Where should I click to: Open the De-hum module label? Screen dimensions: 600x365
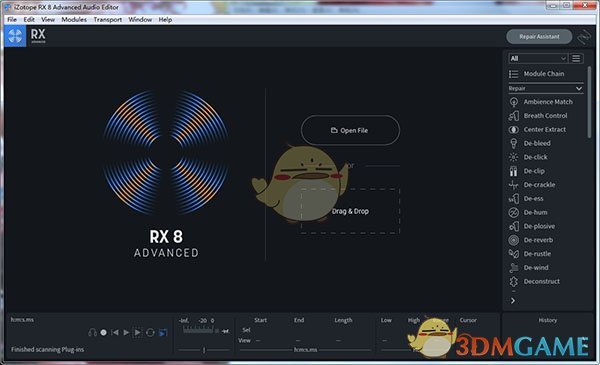pos(535,212)
